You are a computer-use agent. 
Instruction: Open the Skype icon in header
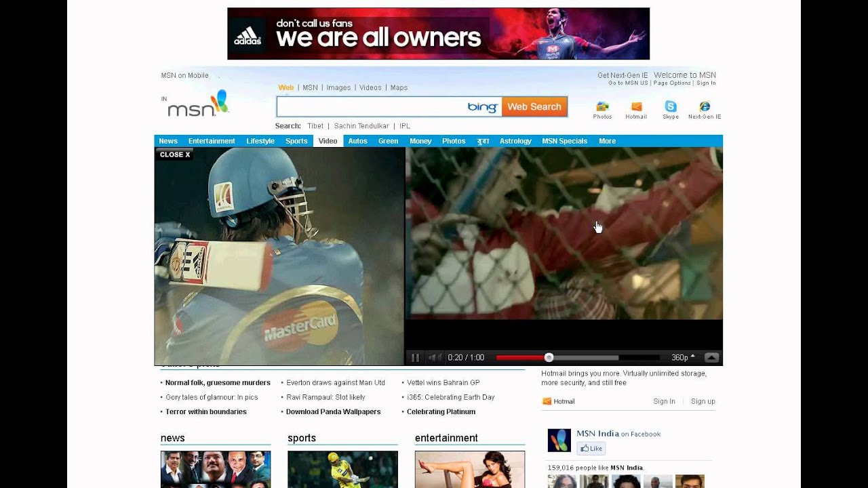(671, 106)
